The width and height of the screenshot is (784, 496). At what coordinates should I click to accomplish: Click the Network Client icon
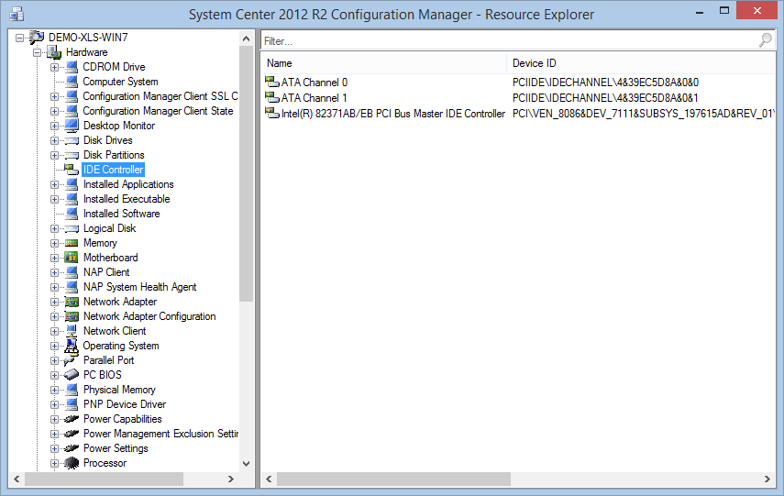(72, 331)
